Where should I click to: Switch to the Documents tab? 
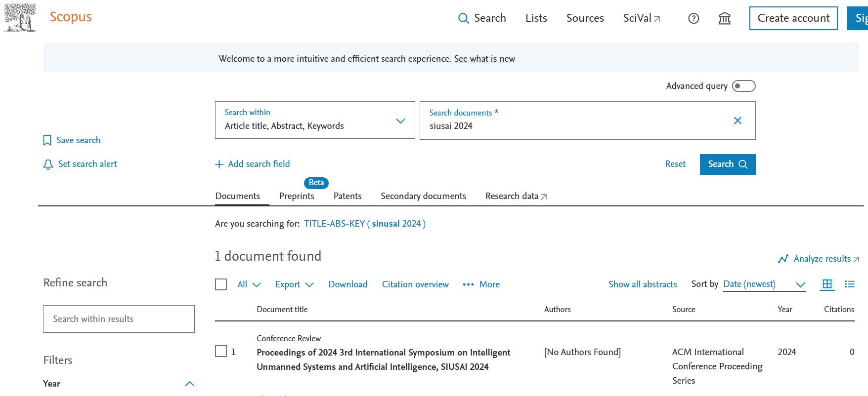click(x=238, y=196)
